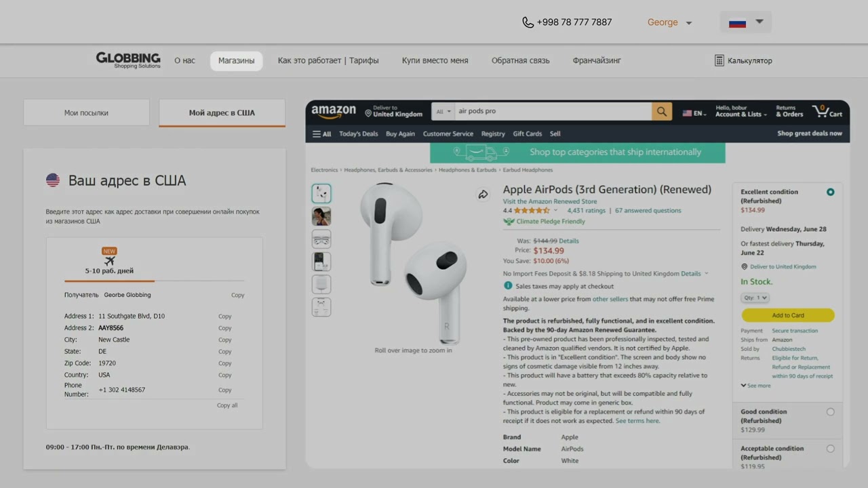Image resolution: width=868 pixels, height=488 pixels.
Task: Click the delivery truck banner icon
Action: click(x=481, y=152)
